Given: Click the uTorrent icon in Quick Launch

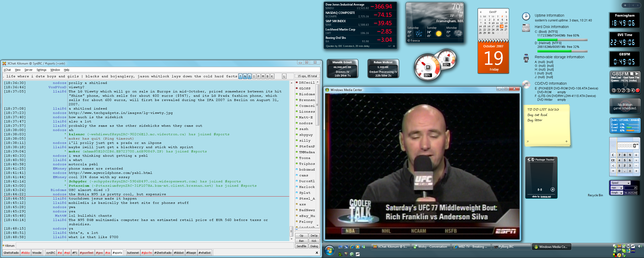Looking at the screenshot, I should (352, 254).
